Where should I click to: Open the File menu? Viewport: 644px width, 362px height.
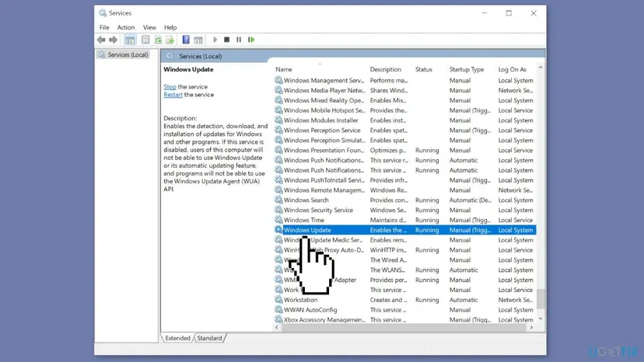104,27
